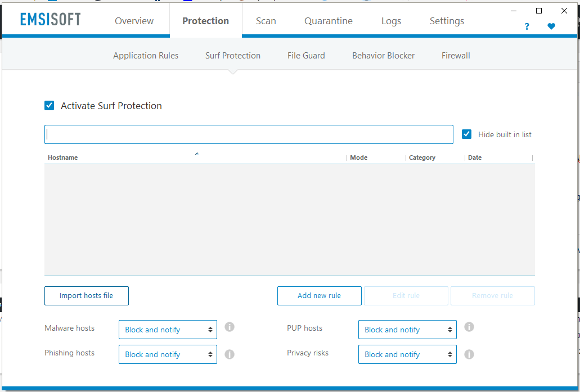The width and height of the screenshot is (580, 392).
Task: Open the Malware hosts dropdown
Action: (x=168, y=330)
